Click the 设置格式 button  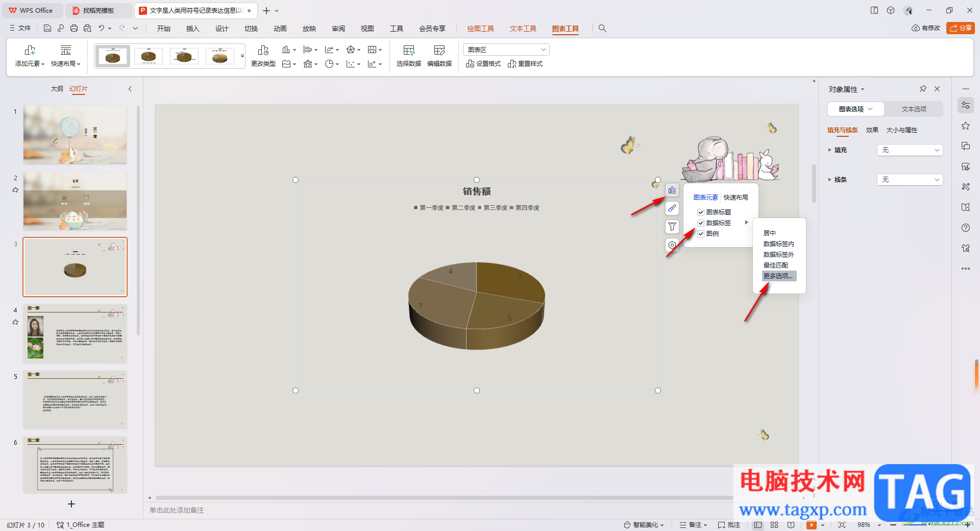[x=483, y=64]
